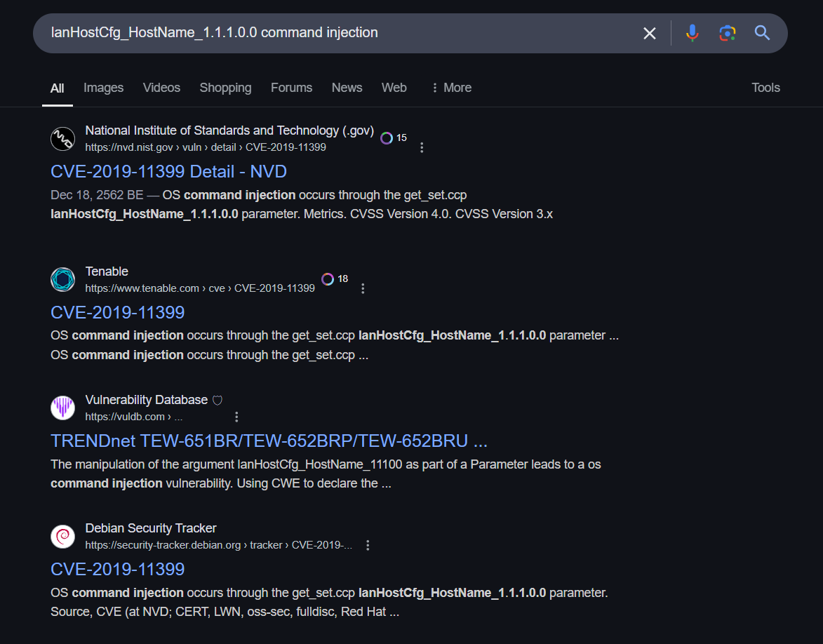Open more options for the Tenable result
The image size is (823, 644).
point(363,288)
